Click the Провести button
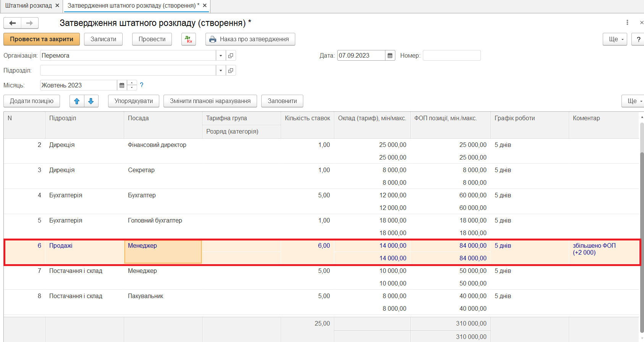The height and width of the screenshot is (342, 644). click(x=152, y=39)
